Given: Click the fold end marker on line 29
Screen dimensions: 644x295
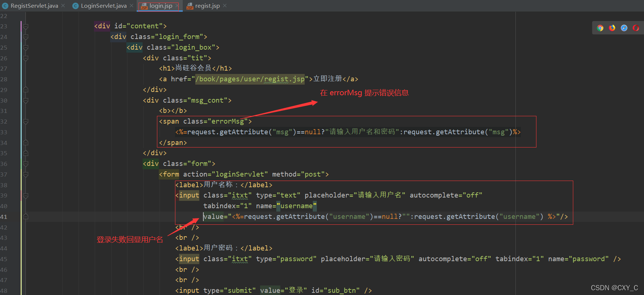Looking at the screenshot, I should click(x=26, y=90).
